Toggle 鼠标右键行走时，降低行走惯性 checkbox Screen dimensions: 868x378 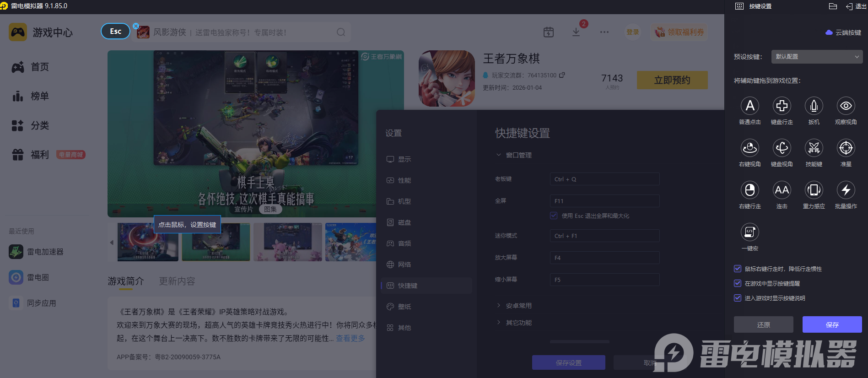pos(737,269)
